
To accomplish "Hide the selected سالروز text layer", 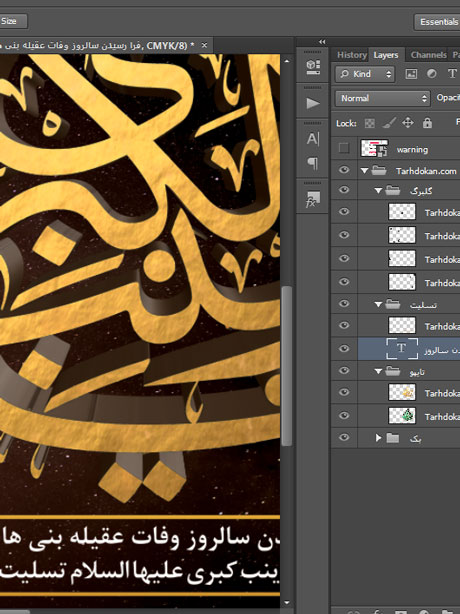I will (344, 349).
